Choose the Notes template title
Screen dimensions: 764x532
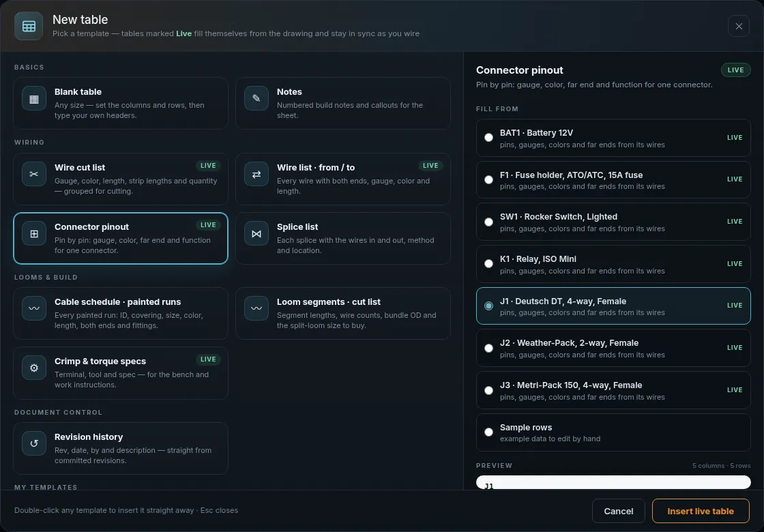point(289,92)
